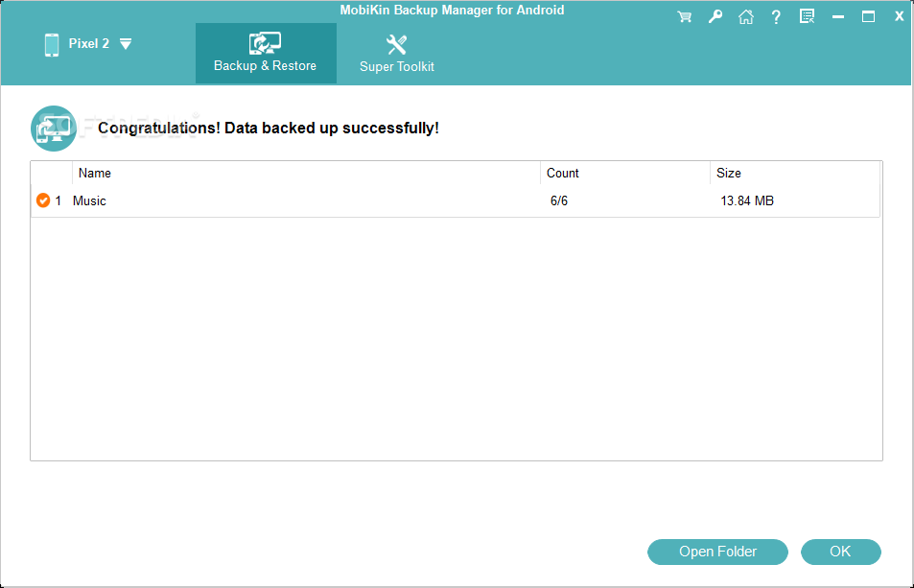Close the MobiKin Backup Manager window
Screen dimensions: 914x588
click(899, 16)
